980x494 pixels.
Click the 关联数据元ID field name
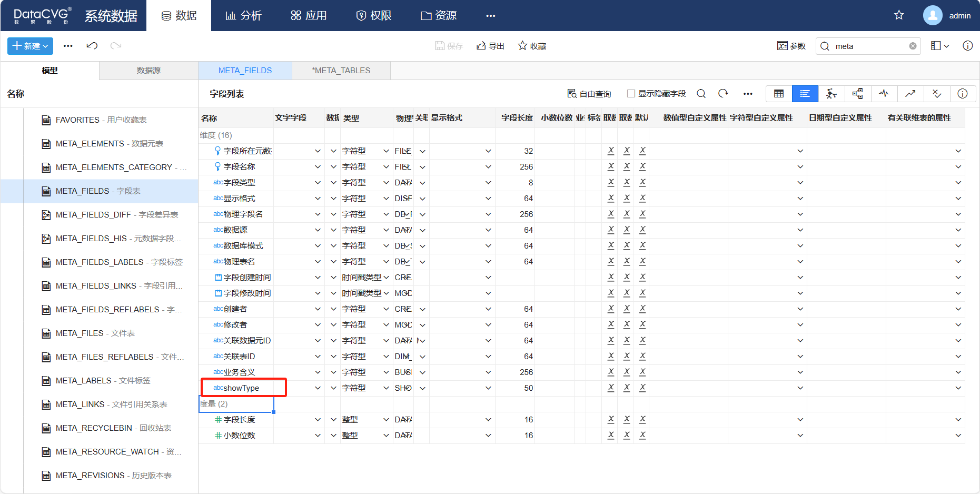click(247, 341)
